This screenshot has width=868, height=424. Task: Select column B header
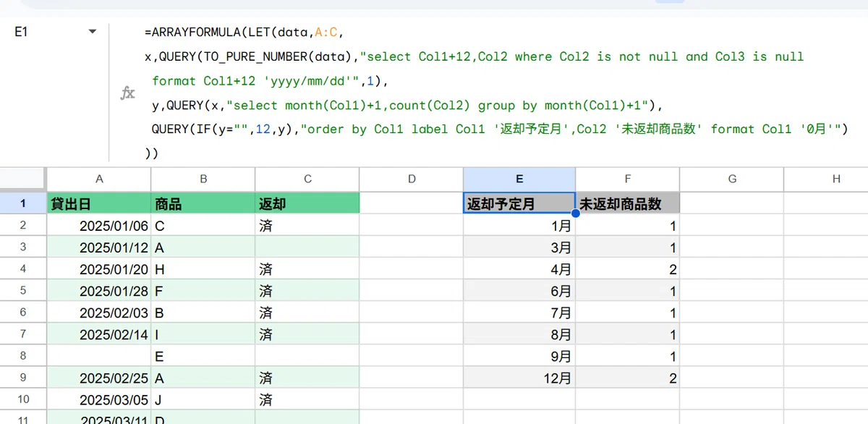(x=203, y=179)
